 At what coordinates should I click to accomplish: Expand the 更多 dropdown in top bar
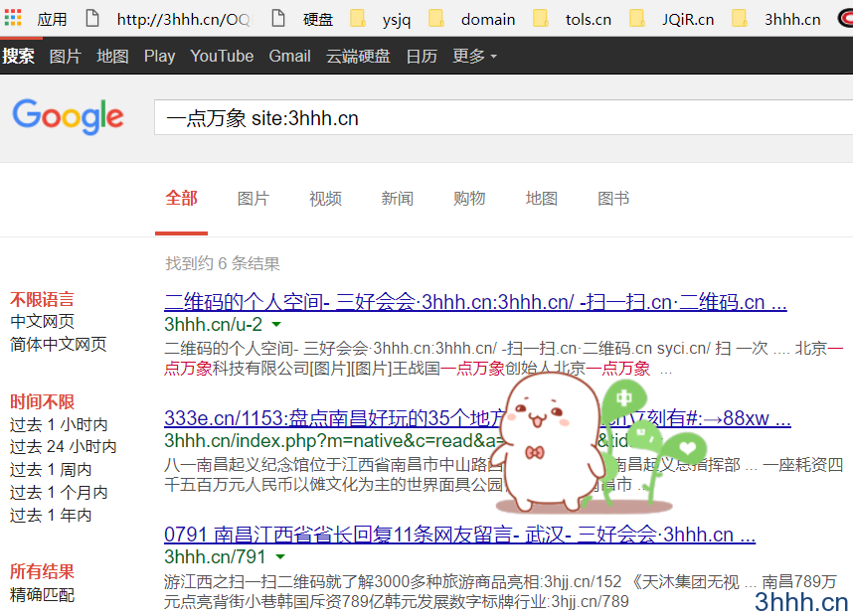pyautogui.click(x=474, y=56)
